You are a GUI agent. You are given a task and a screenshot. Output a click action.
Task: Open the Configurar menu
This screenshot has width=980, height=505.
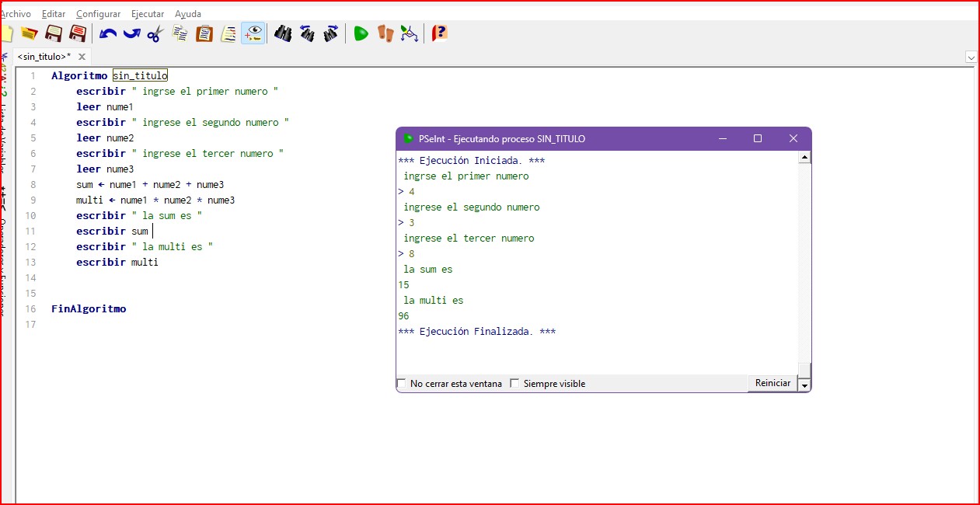click(98, 14)
